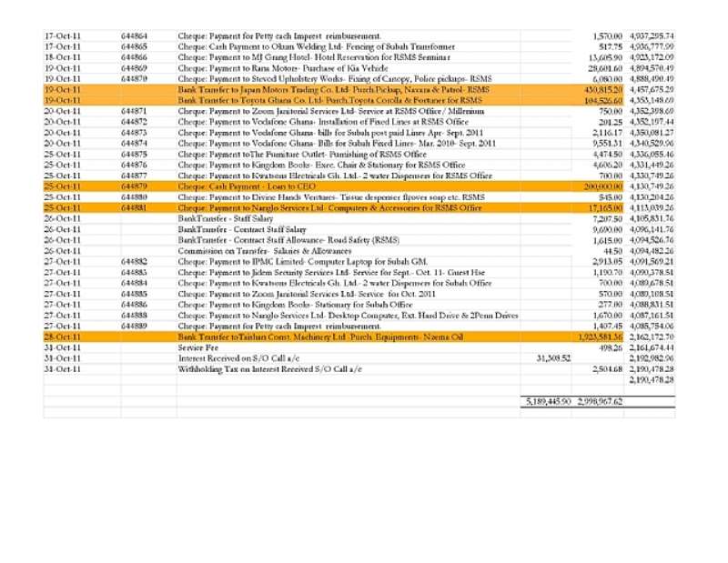Click the 31,308.52 interest credit amount
This screenshot has height=563, width=728.
coord(553,358)
